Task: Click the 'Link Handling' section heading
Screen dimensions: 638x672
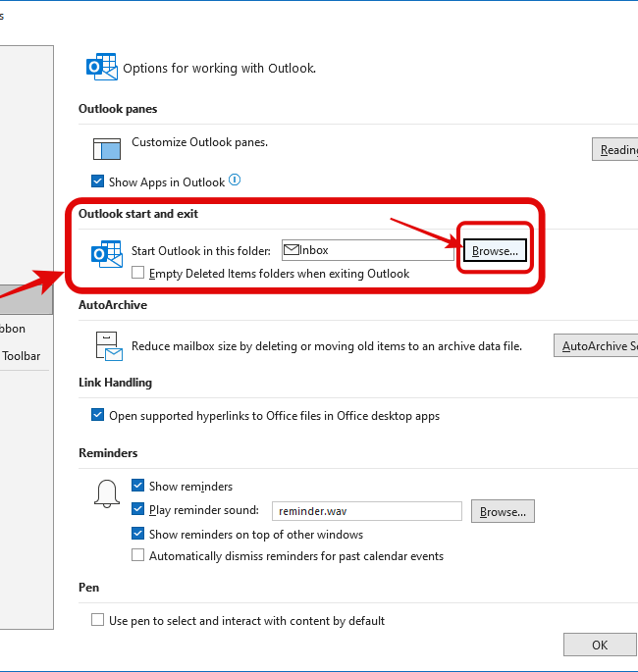Action: tap(116, 383)
